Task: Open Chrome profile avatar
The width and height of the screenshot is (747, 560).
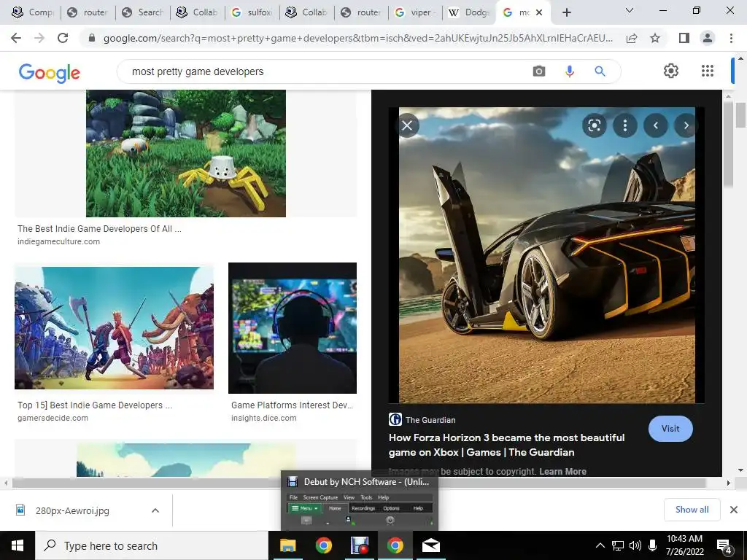Action: (x=708, y=38)
